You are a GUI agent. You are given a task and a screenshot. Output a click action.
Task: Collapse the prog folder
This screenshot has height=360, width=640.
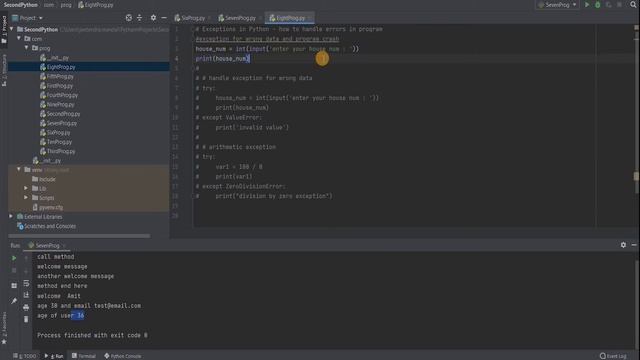pyautogui.click(x=27, y=48)
